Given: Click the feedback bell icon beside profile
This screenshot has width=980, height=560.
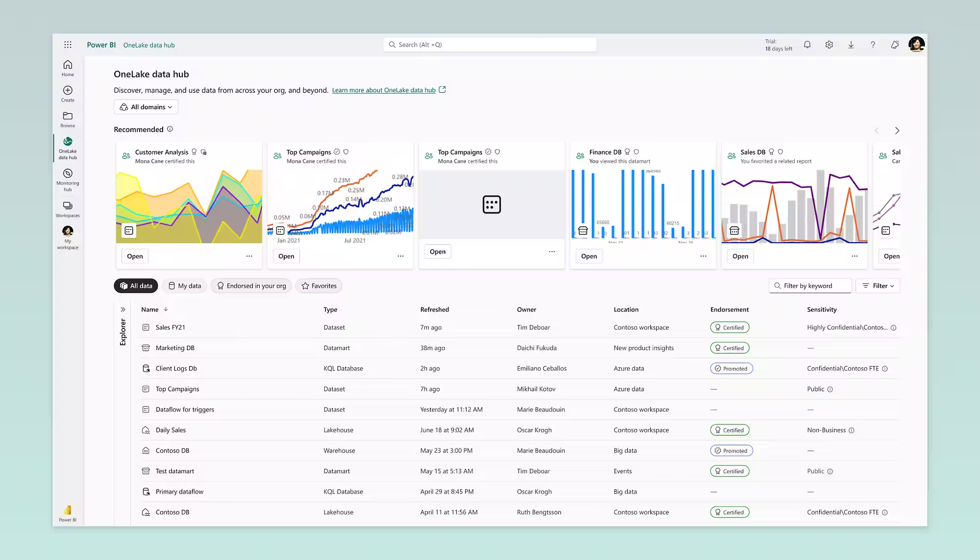Looking at the screenshot, I should click(x=895, y=45).
